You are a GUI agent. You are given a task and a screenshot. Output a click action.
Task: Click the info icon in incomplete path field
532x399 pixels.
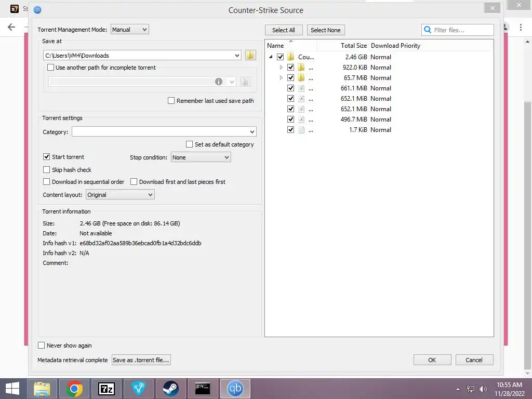[219, 82]
